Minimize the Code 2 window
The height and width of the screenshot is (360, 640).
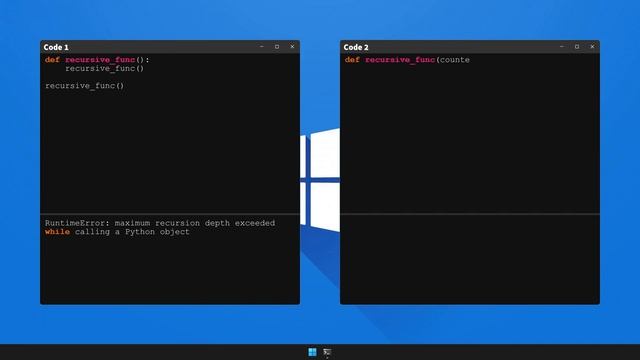pos(562,47)
